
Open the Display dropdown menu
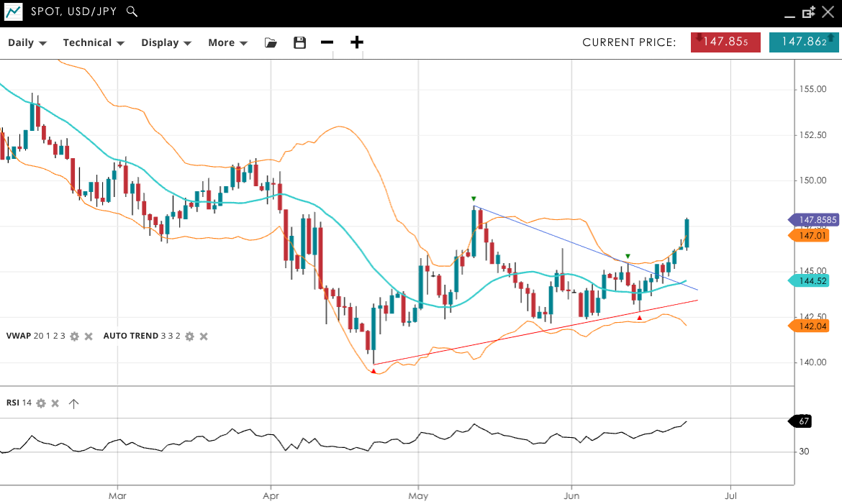point(166,42)
